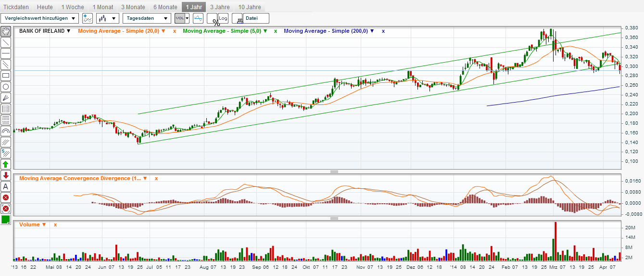This screenshot has height=276, width=644.
Task: Switch to the 3 Monate tab
Action: pyautogui.click(x=133, y=7)
